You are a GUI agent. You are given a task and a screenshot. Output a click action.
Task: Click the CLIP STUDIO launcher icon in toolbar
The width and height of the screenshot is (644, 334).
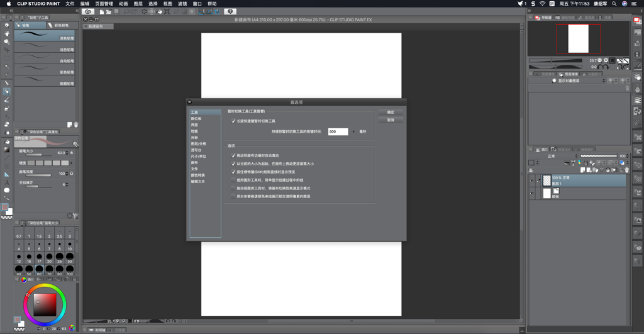point(88,11)
